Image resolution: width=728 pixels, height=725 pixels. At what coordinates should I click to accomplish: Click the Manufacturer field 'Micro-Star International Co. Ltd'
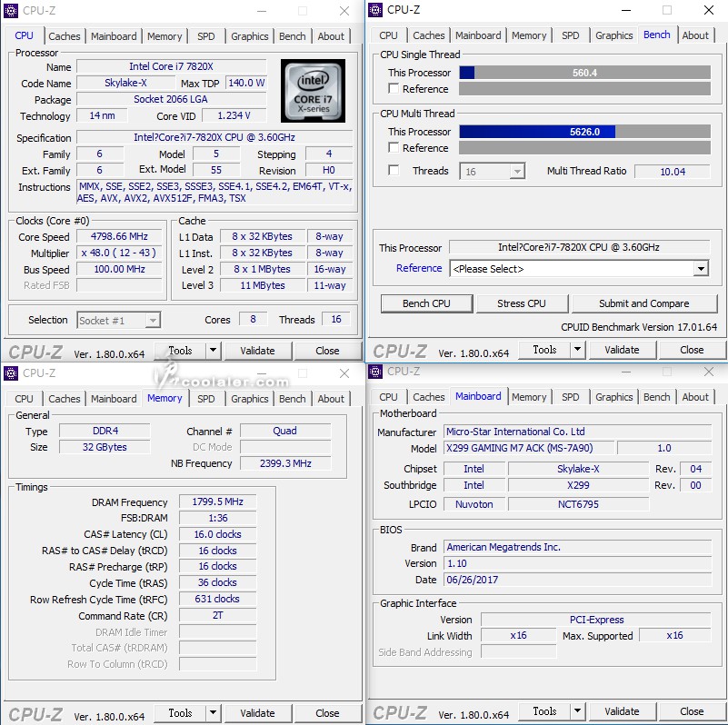pos(577,432)
